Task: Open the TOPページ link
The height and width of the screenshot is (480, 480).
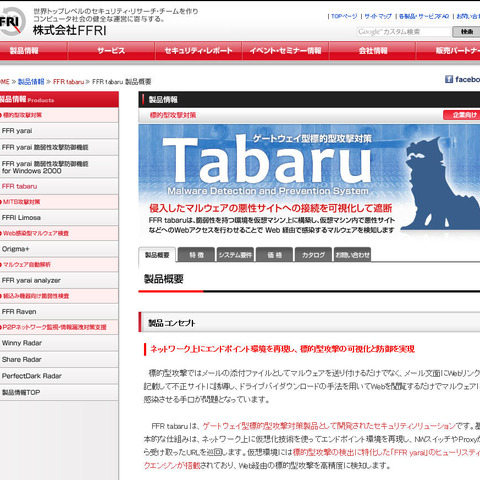Action: click(344, 16)
